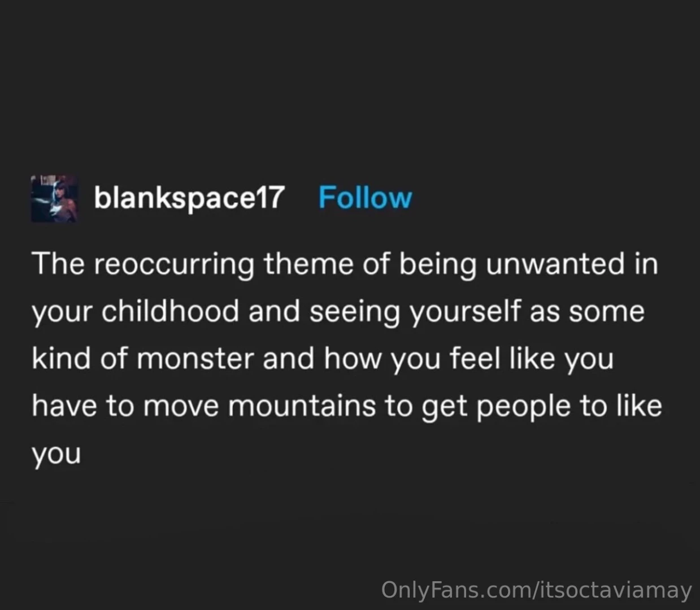The width and height of the screenshot is (700, 610).
Task: Select the word 'monster' in the post
Action: (205, 358)
